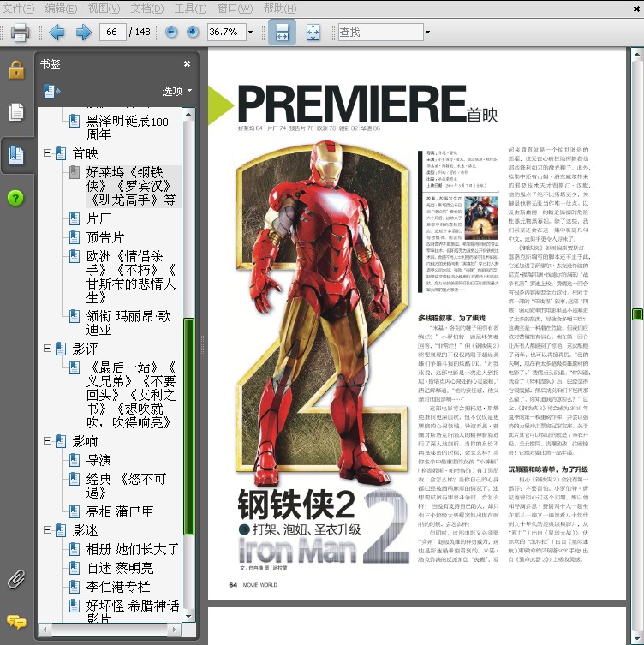Open the 文件(F) menu
The image size is (644, 645).
[x=19, y=9]
